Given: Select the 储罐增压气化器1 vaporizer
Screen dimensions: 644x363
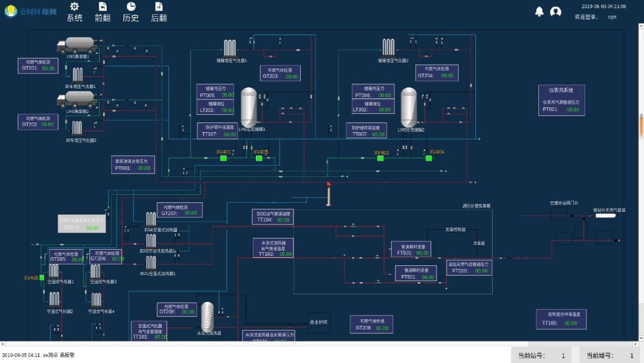Looking at the screenshot, I should [x=230, y=47].
